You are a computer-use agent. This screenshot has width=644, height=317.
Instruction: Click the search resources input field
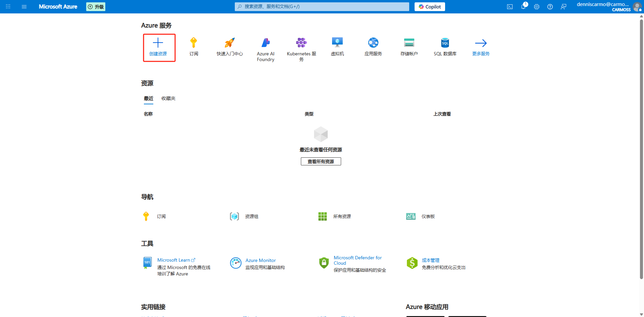(322, 7)
